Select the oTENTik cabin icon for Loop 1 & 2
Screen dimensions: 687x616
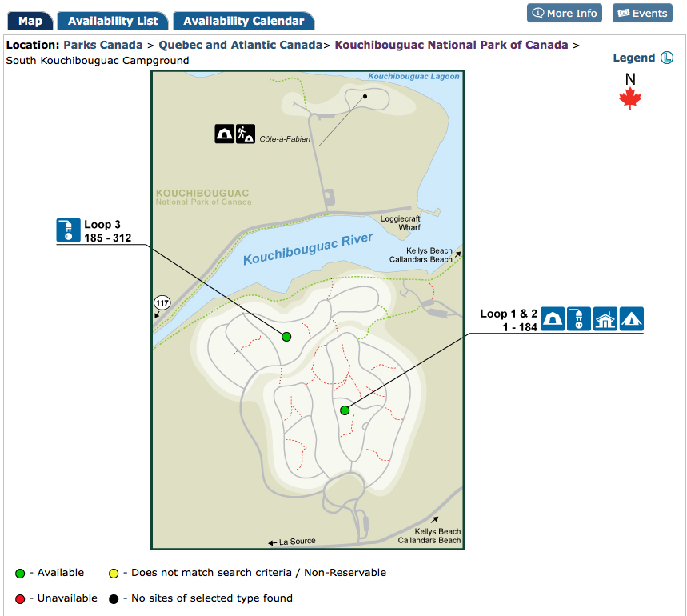[x=605, y=318]
